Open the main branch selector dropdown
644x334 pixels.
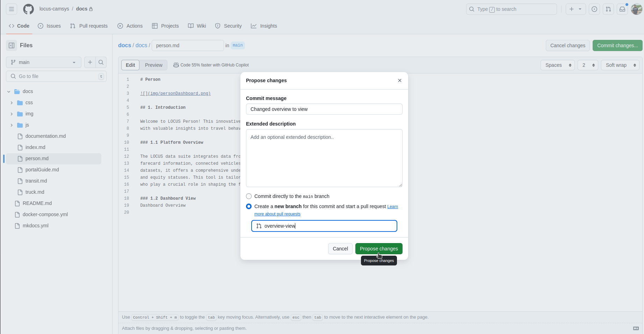[44, 62]
